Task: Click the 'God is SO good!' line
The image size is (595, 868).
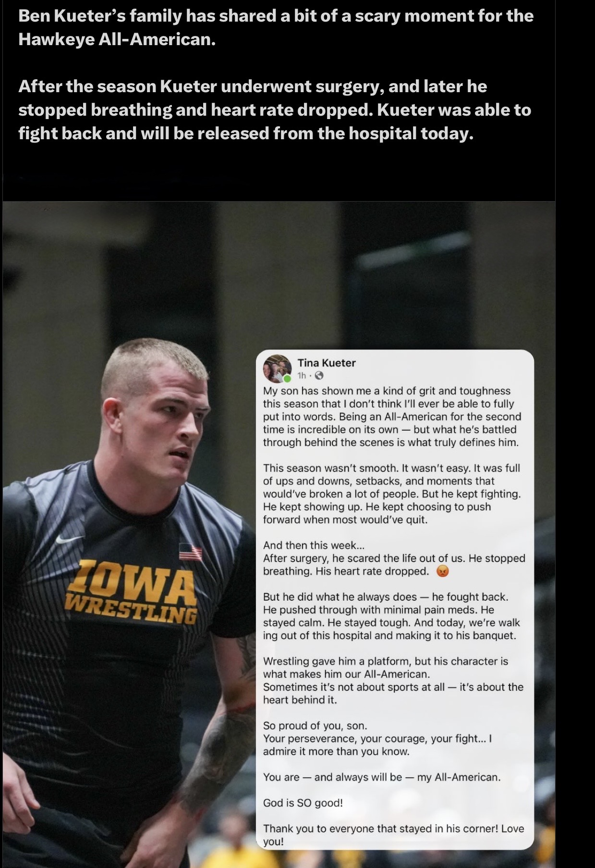Action: (x=303, y=803)
